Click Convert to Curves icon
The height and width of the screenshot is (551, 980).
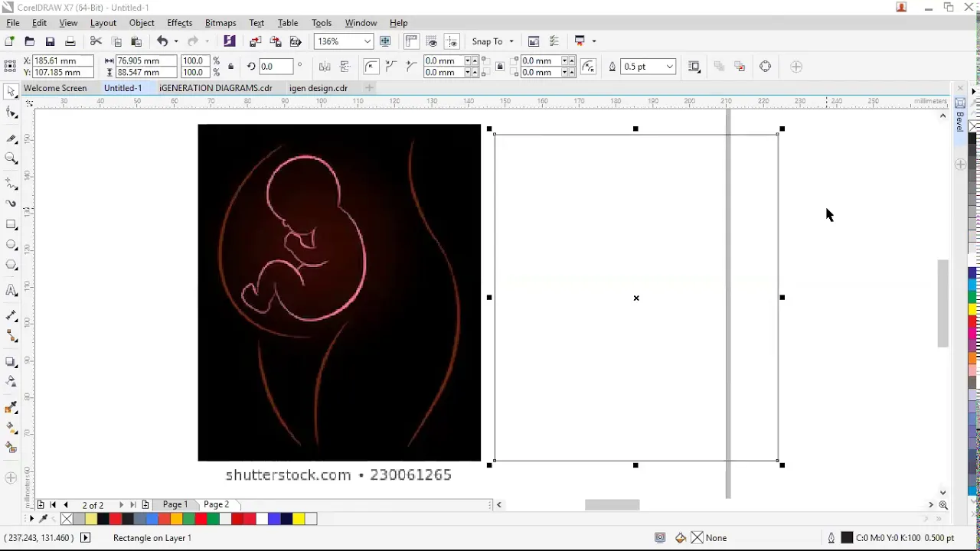(766, 67)
